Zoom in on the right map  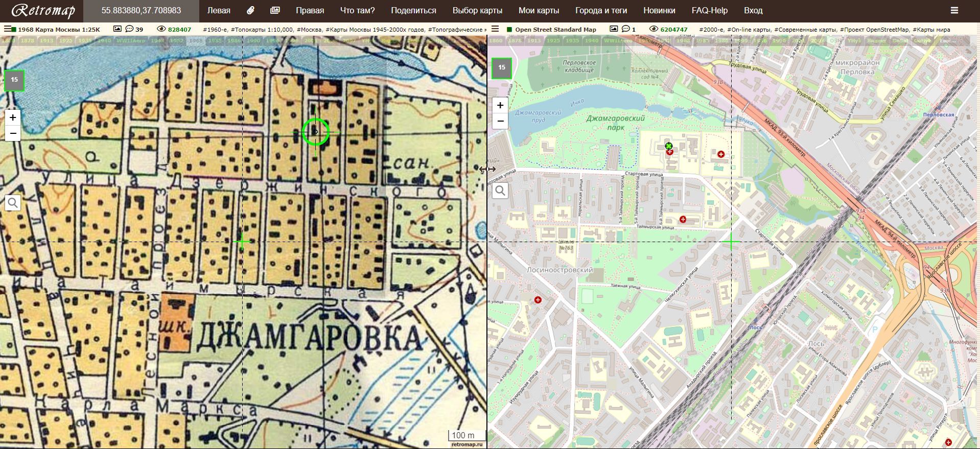(500, 105)
